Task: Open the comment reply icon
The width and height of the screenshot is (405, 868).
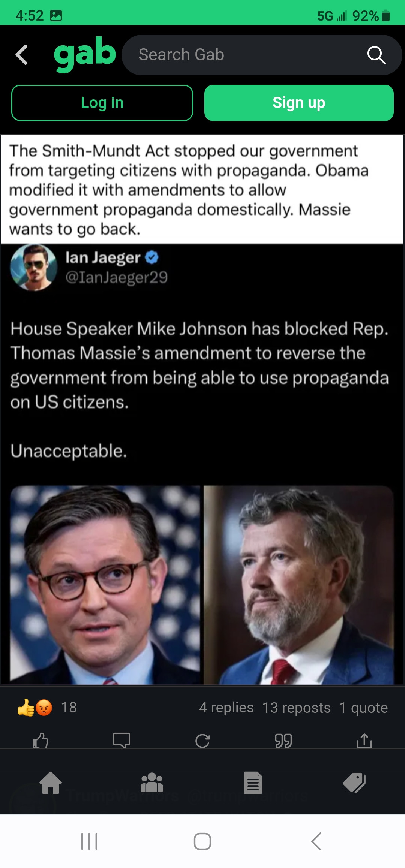Action: pos(121,741)
